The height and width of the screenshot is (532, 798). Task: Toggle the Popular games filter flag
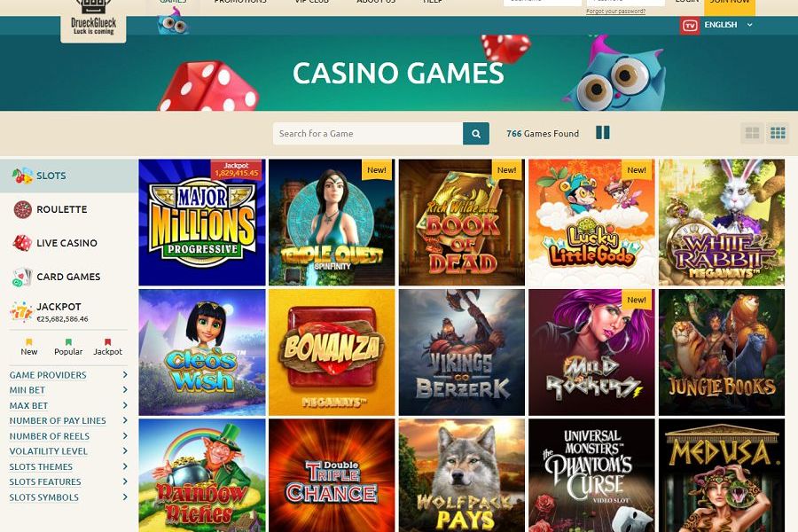pos(68,342)
